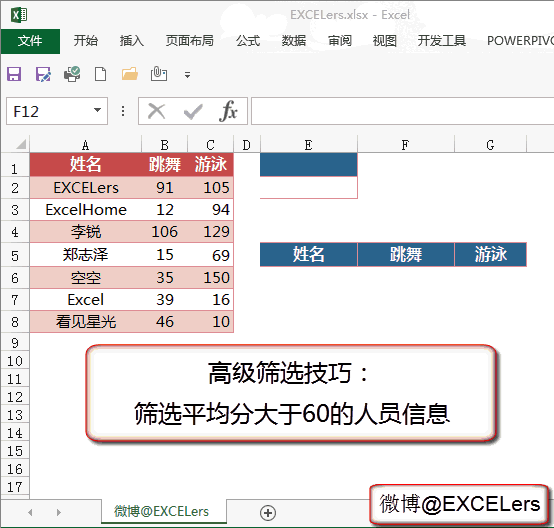This screenshot has width=554, height=528.
Task: Click the next sheet navigation arrow
Action: point(59,512)
